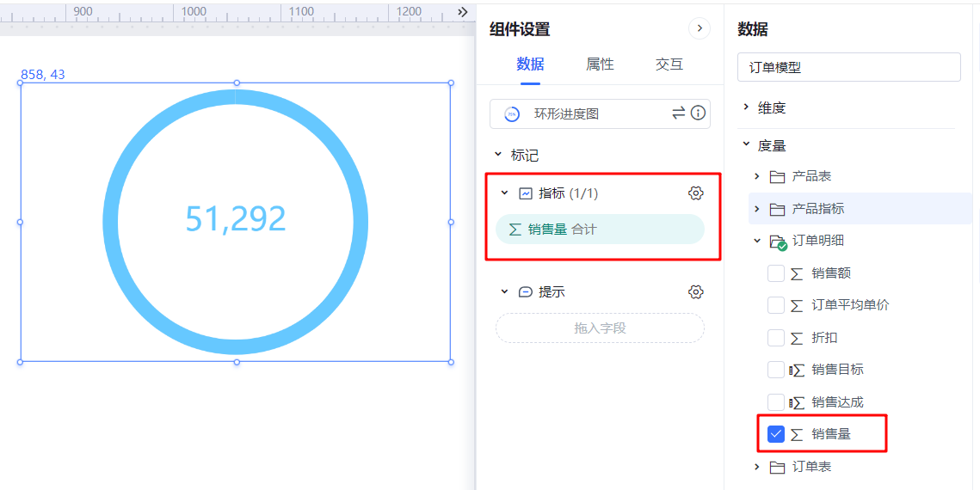Click the 订单平均单价 label
This screenshot has height=490, width=980.
tap(851, 305)
